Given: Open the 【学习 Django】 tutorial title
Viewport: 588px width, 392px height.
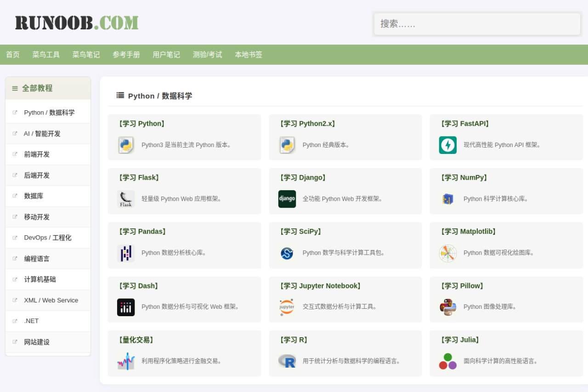Looking at the screenshot, I should click(303, 177).
